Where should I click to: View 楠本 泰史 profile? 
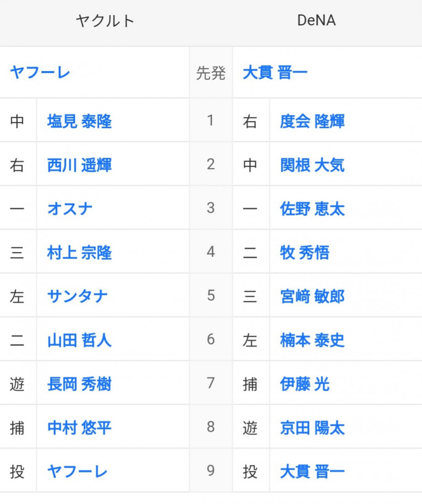click(312, 340)
